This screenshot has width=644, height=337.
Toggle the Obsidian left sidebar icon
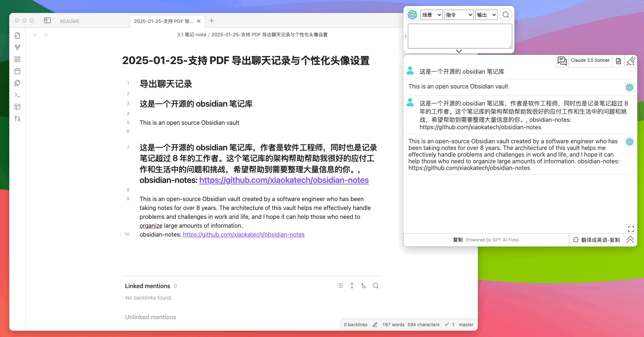(47, 21)
